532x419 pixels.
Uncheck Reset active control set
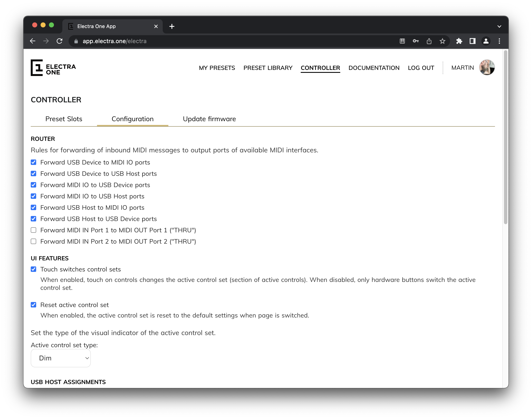pos(34,305)
